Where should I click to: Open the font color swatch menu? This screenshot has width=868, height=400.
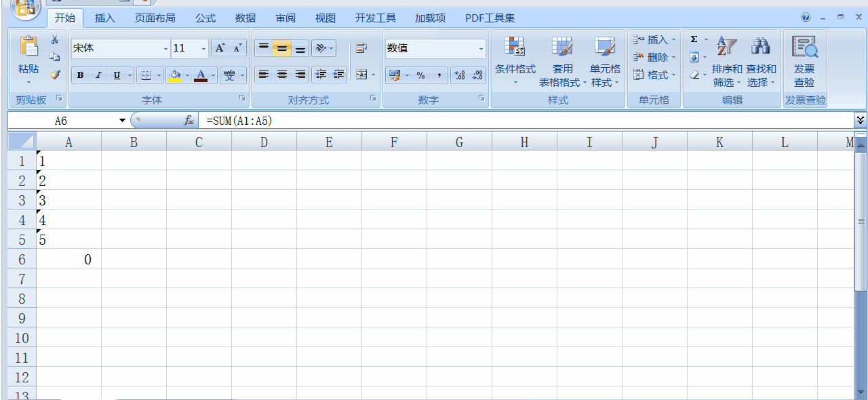[x=212, y=75]
